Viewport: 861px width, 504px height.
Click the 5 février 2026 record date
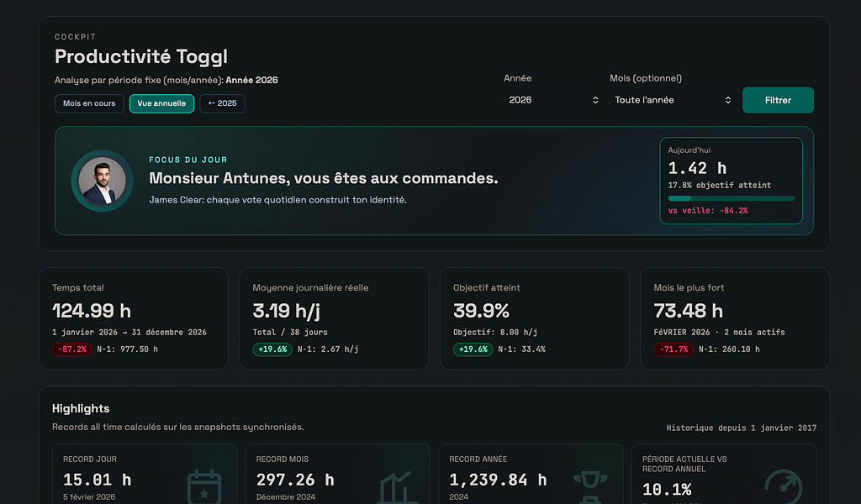(89, 497)
